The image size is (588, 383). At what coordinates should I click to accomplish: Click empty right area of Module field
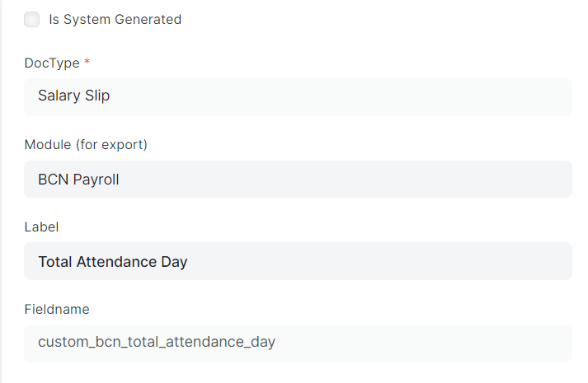[412, 180]
